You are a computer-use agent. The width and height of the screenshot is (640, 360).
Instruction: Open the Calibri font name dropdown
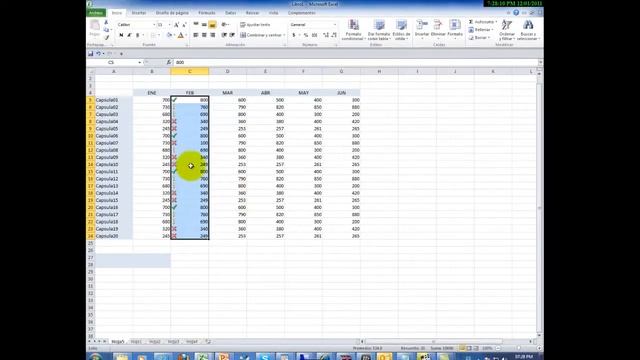point(154,25)
